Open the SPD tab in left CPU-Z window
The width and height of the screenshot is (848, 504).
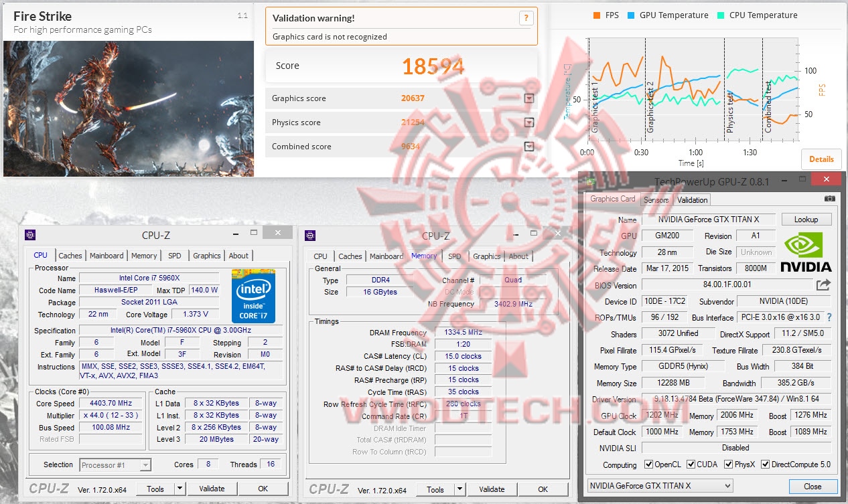174,256
